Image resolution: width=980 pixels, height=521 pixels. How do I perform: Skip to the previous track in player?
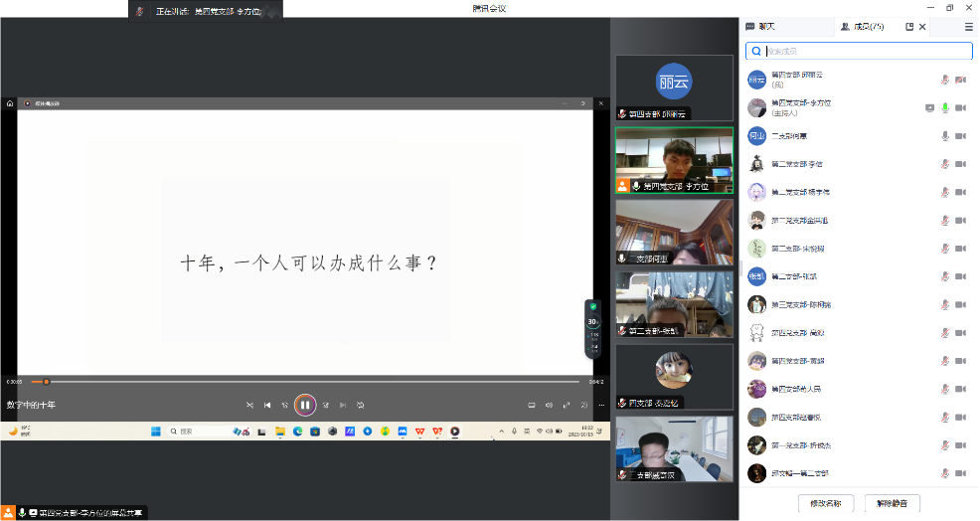pyautogui.click(x=267, y=405)
